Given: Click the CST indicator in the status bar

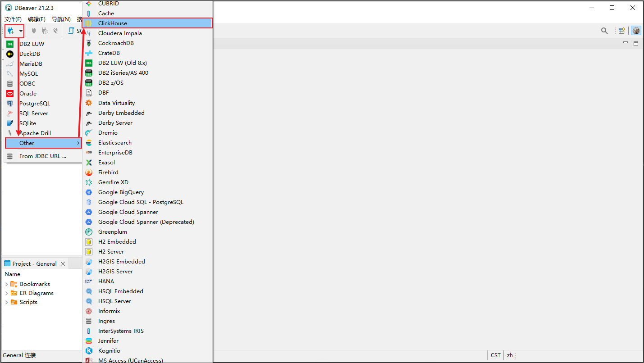Looking at the screenshot, I should [495, 355].
